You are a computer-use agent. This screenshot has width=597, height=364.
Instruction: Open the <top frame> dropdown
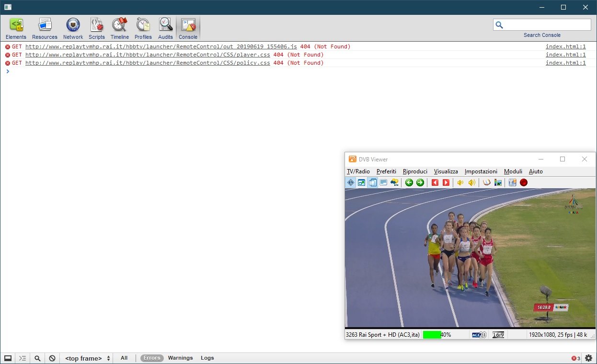coord(88,358)
